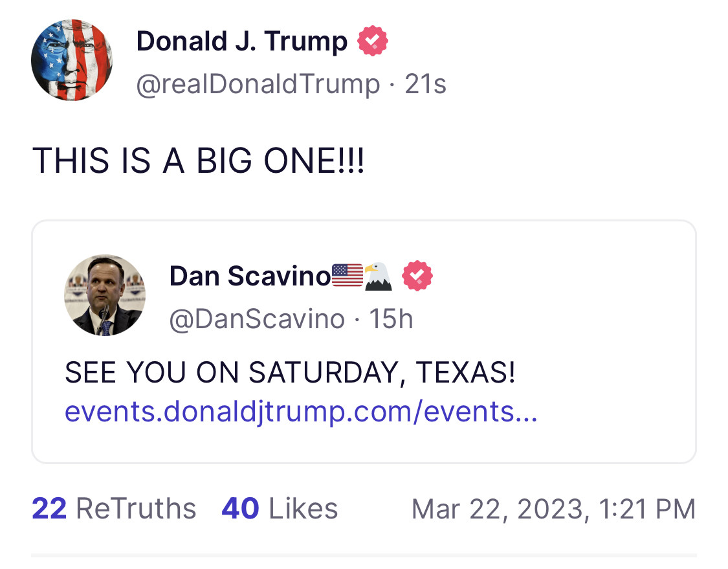Viewport: 728px width, 569px height.
Task: Click the verified badge beside Donald J. Trump
Action: click(x=373, y=42)
